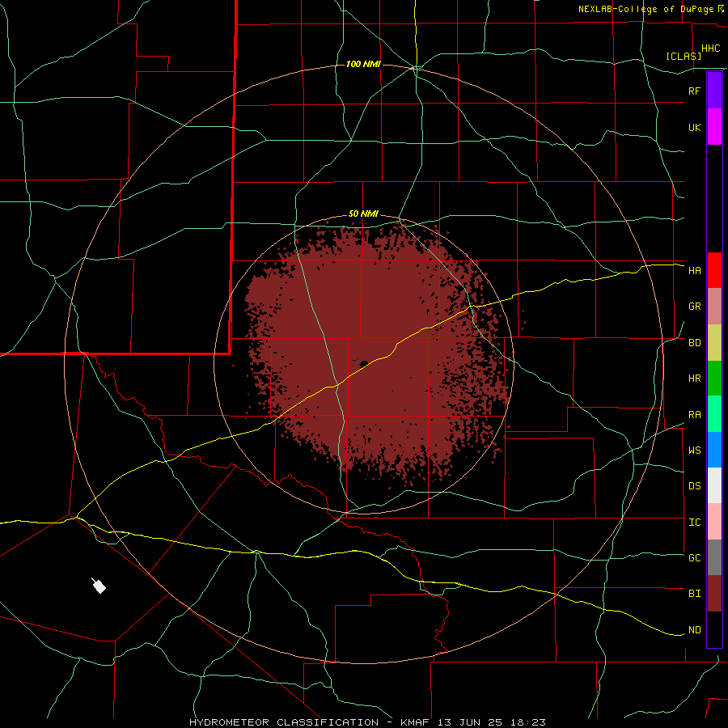728x728 pixels.
Task: Click the white marker icon in lower left
Action: [99, 586]
